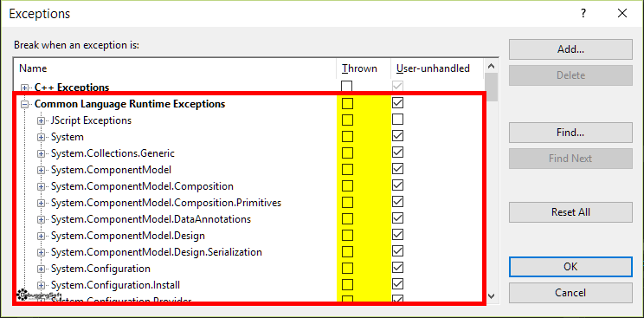Viewport: 644px width, 318px height.
Task: Check Thrown for System.ComponentModel.DataAnnotations
Action: [347, 218]
